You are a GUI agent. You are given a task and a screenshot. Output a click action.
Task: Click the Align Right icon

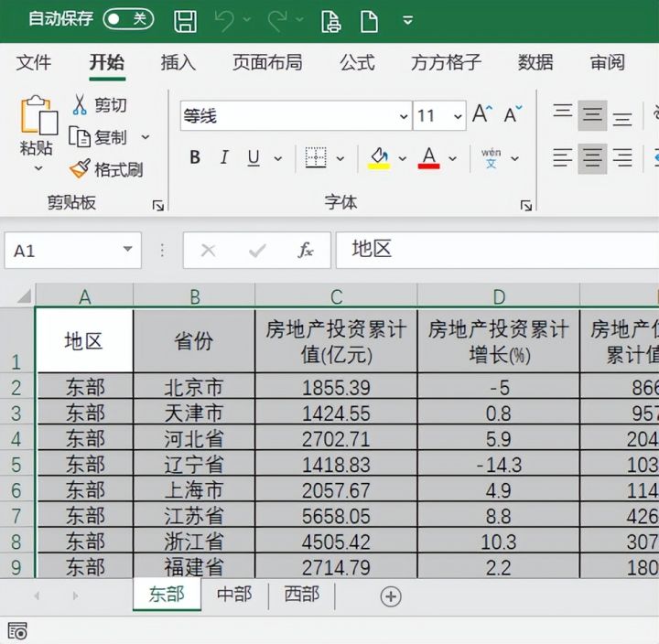[x=622, y=158]
